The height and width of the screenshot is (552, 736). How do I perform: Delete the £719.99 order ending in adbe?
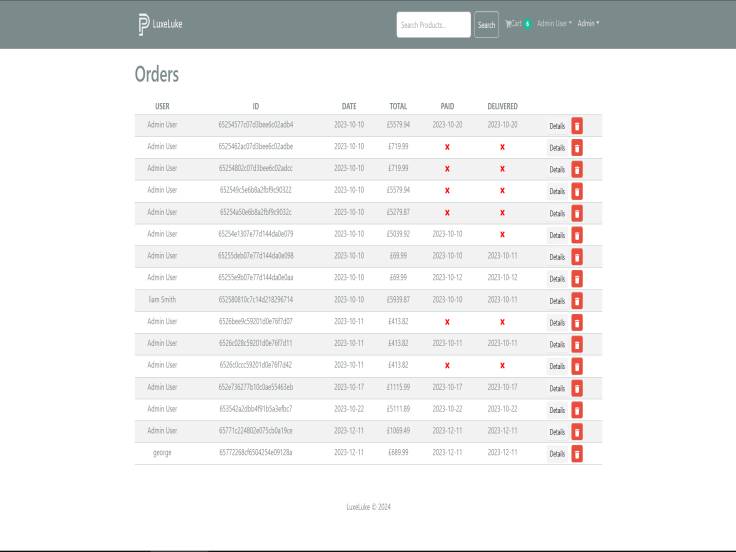tap(577, 148)
